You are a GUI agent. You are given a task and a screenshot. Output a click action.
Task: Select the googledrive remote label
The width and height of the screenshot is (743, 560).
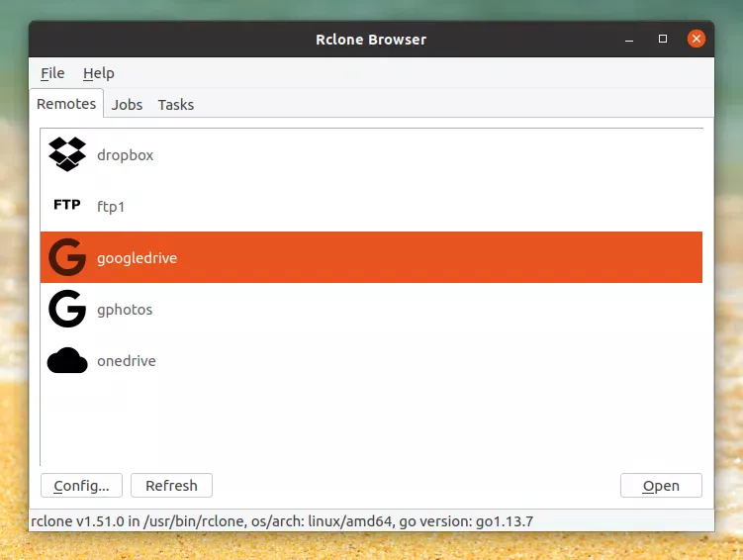(x=137, y=258)
